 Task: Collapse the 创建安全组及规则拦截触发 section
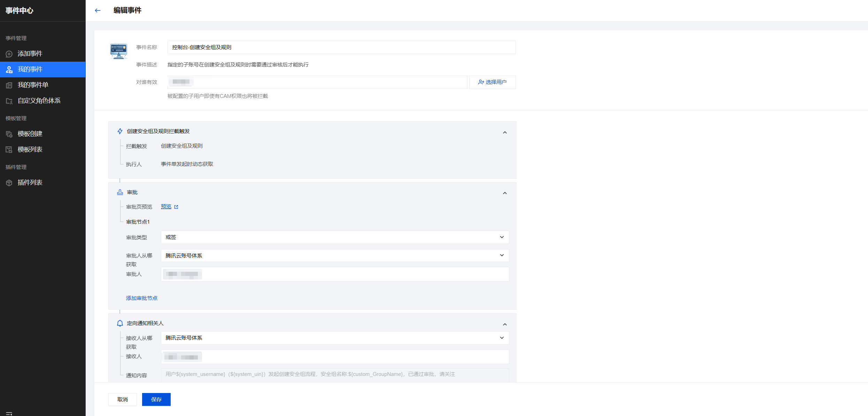click(505, 132)
